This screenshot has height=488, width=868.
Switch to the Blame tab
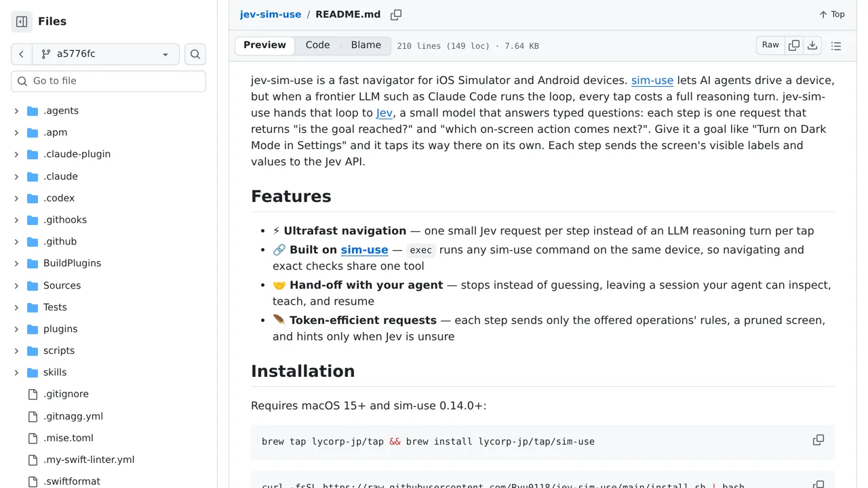click(x=366, y=45)
